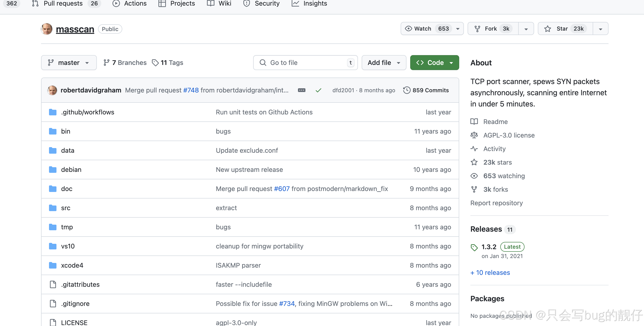Click the Fork button
644x326 pixels.
click(493, 28)
